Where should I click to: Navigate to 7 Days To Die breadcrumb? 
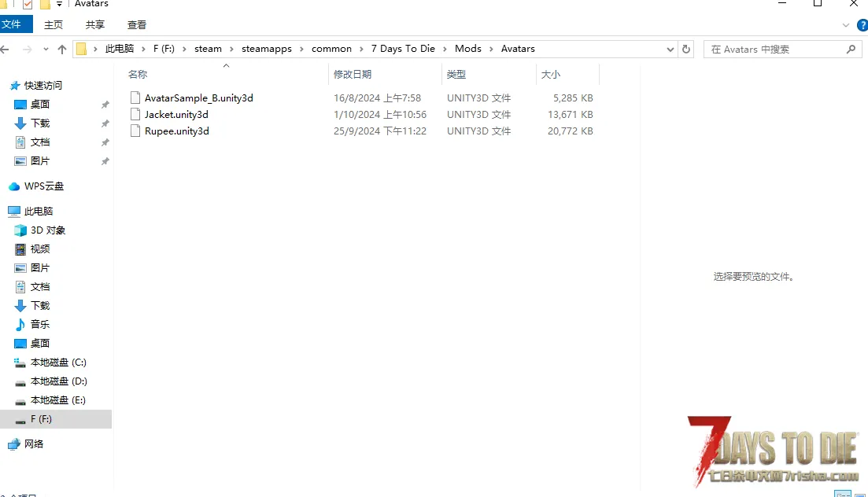403,49
